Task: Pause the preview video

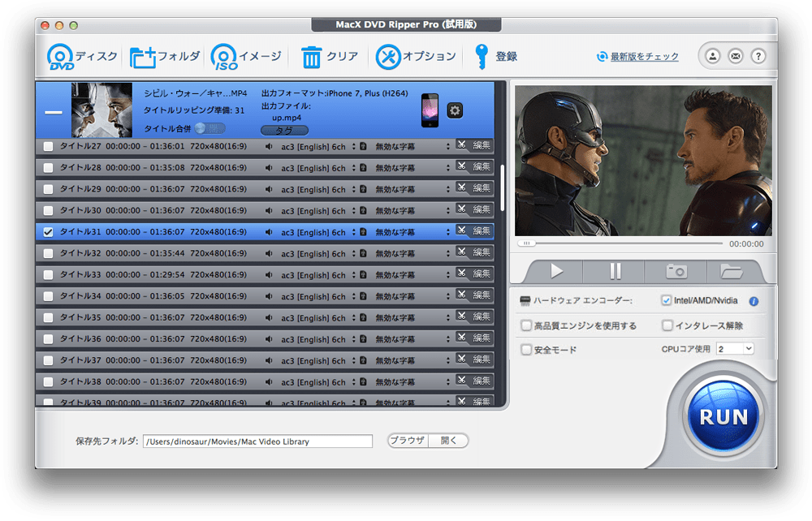Action: point(615,271)
